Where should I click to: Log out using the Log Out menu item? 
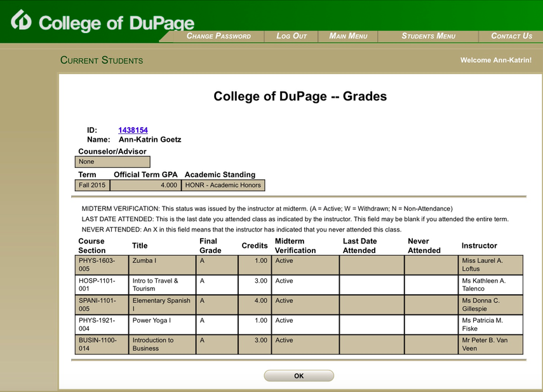pyautogui.click(x=292, y=36)
